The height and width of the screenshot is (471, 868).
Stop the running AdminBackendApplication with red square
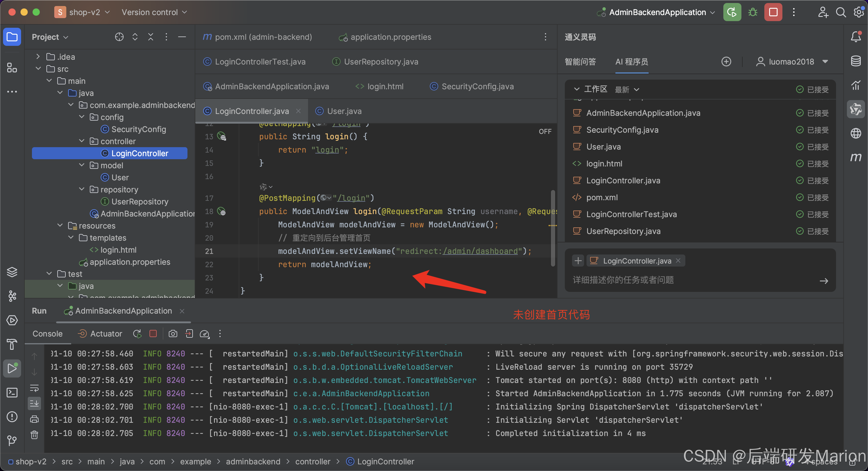[773, 12]
